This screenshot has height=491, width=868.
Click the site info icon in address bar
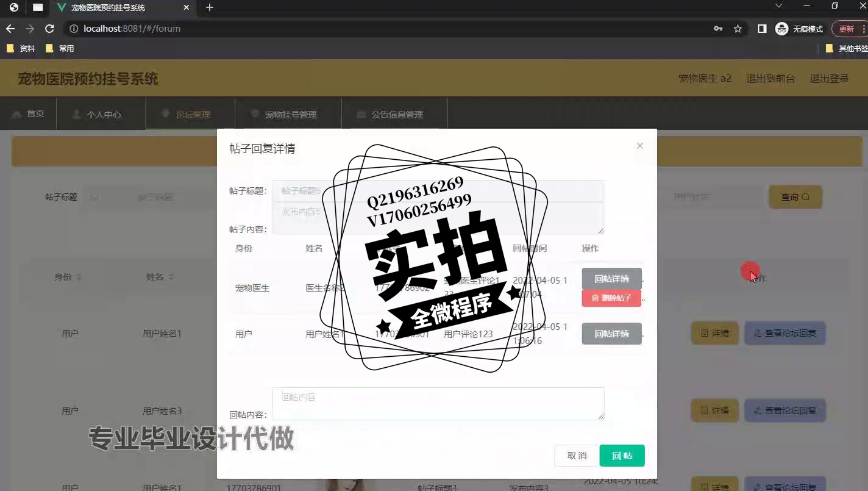pos(74,29)
